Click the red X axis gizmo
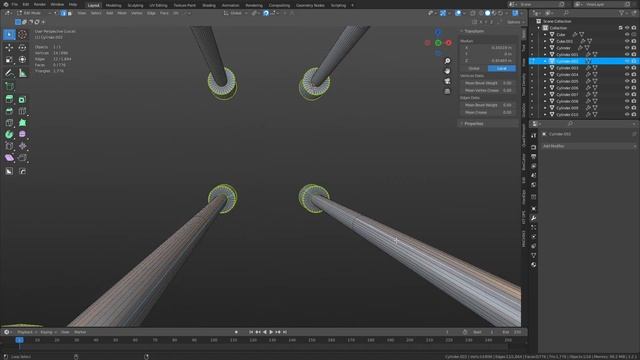Screen dimensions: 640x360 click(x=449, y=42)
